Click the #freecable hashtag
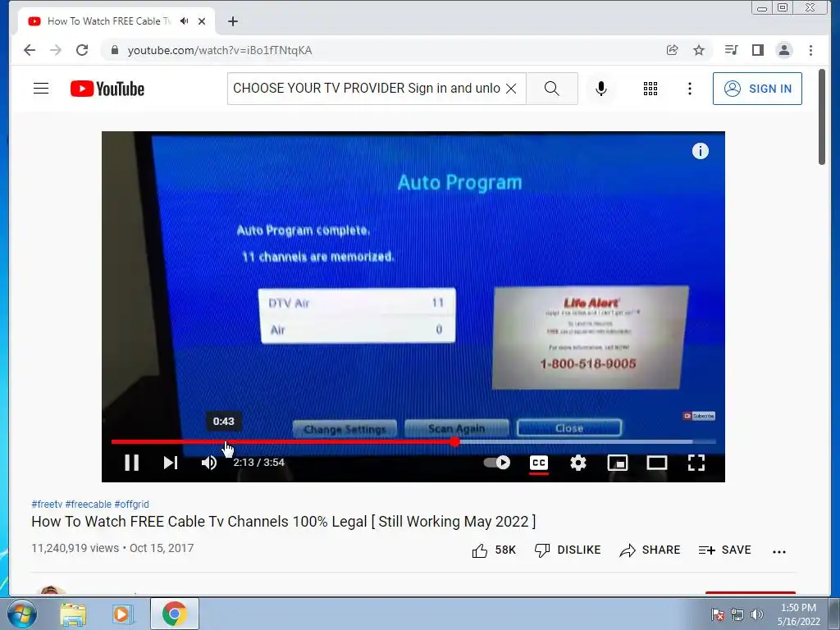Image resolution: width=840 pixels, height=630 pixels. click(89, 504)
